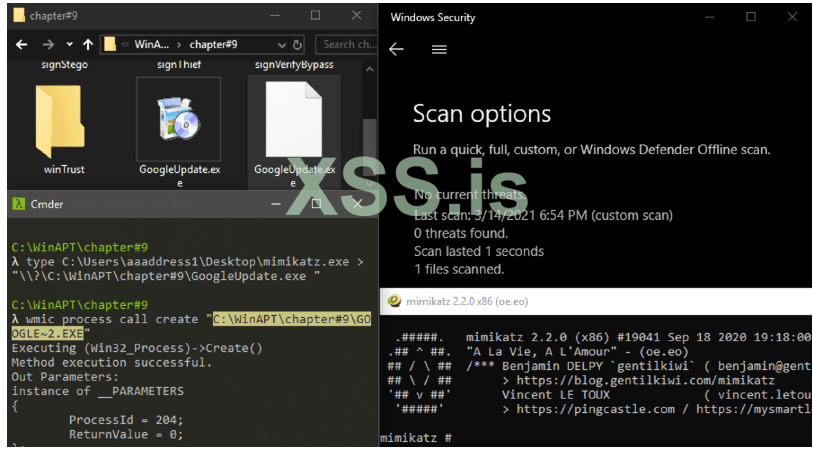This screenshot has width=813, height=451.
Task: Select blank-icon GoogleUpdate.exe file
Action: pyautogui.click(x=294, y=132)
